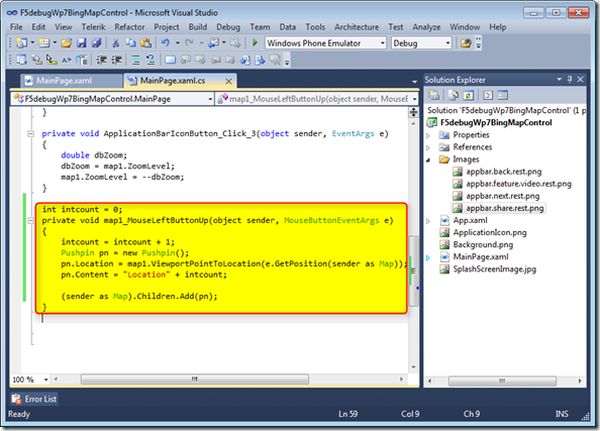This screenshot has height=431, width=600.
Task: Open the Solution Explorer window position dropdown arrow
Action: 559,79
